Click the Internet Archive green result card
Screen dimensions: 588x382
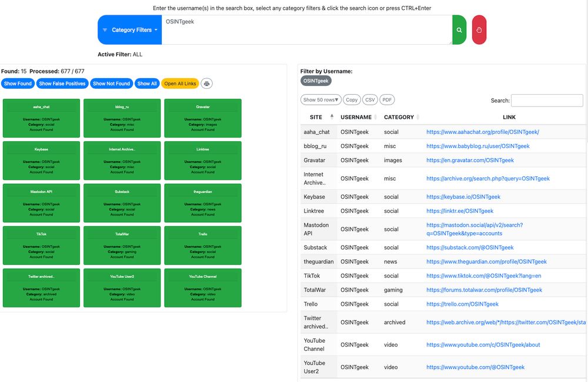point(122,160)
